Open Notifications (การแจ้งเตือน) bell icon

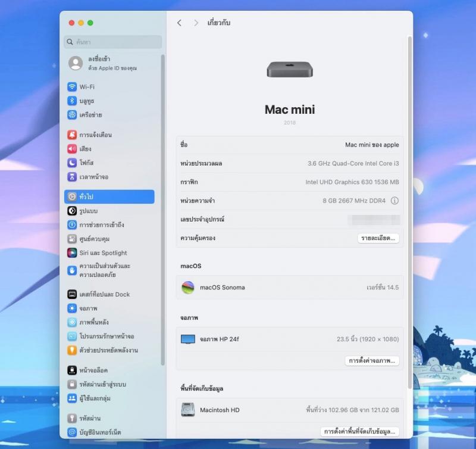72,135
